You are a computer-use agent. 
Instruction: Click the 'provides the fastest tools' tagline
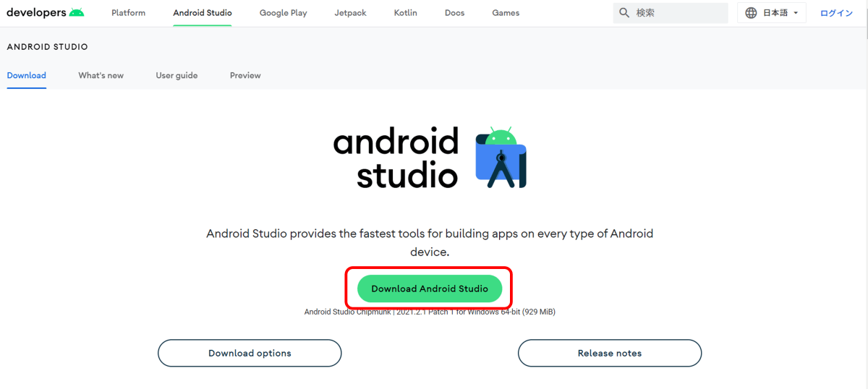[x=430, y=243]
